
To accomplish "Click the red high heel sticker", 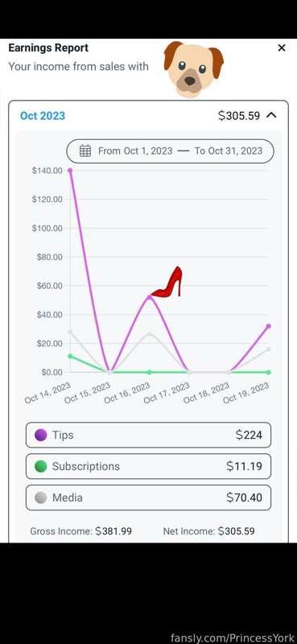I will coord(167,282).
